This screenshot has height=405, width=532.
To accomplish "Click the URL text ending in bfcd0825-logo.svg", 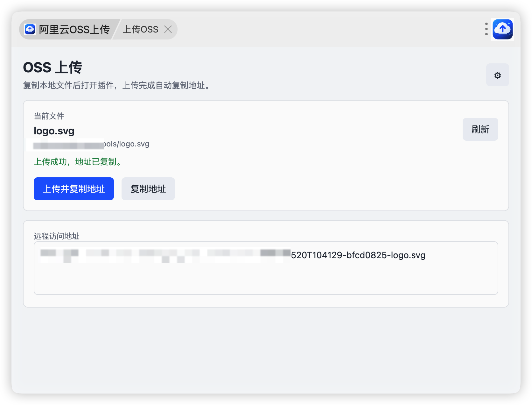I will pyautogui.click(x=233, y=255).
